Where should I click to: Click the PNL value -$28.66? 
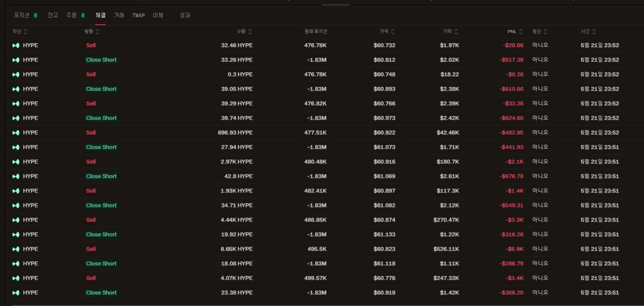pos(513,45)
